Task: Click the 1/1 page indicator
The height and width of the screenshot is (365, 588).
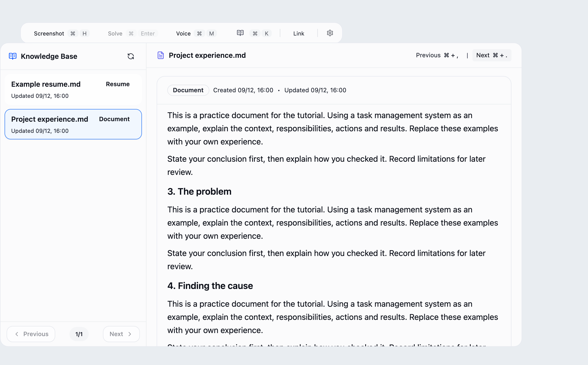Action: pyautogui.click(x=79, y=334)
